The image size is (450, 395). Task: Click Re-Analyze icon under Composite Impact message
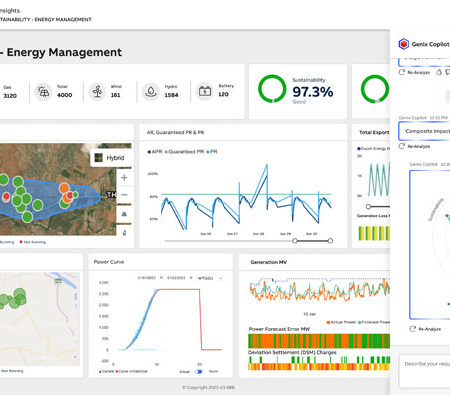coord(402,146)
